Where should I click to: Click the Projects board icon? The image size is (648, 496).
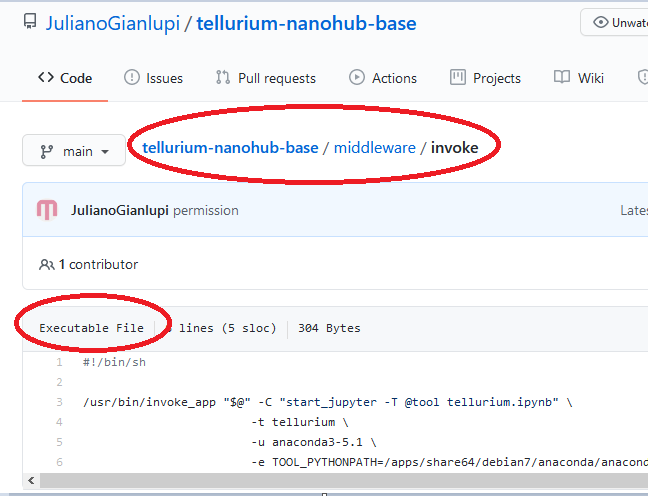coord(457,77)
